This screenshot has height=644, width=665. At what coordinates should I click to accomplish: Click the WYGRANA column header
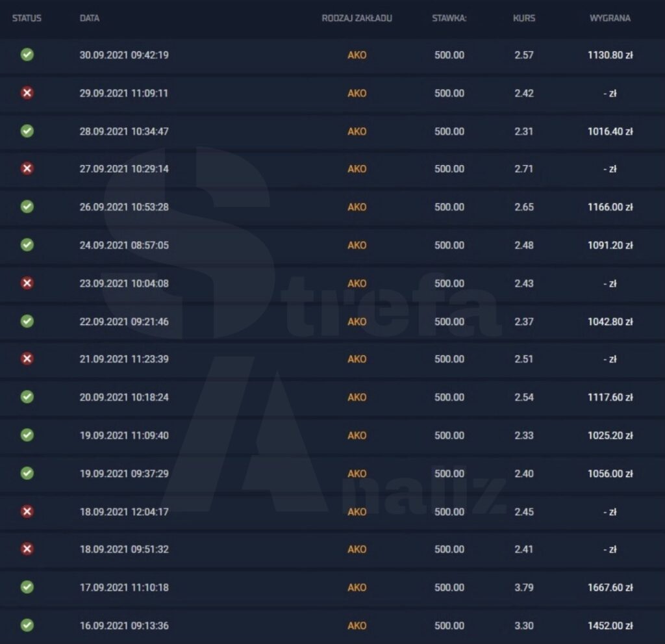click(x=610, y=18)
